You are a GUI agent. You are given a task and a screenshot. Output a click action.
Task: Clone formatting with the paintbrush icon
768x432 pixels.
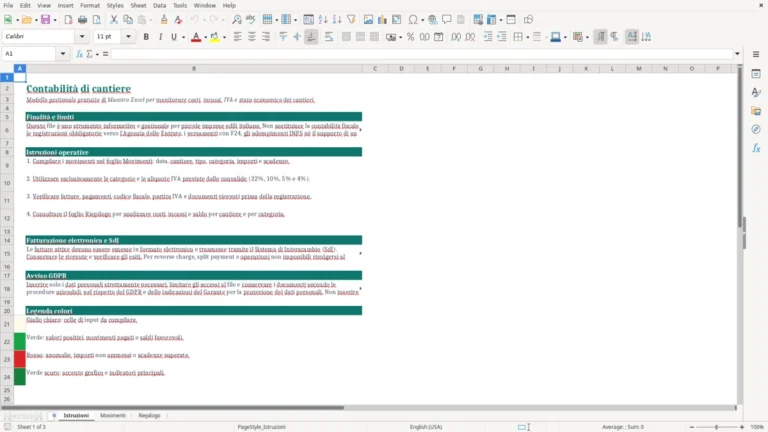tap(164, 20)
